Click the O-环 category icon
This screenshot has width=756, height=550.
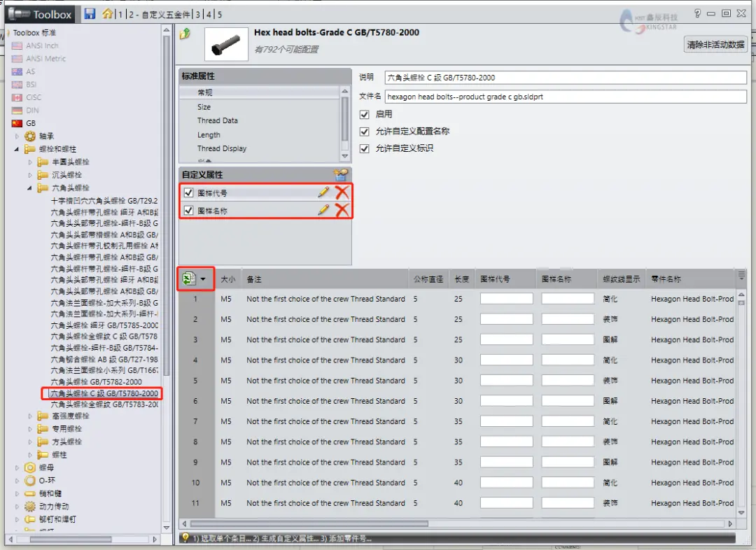click(x=30, y=481)
